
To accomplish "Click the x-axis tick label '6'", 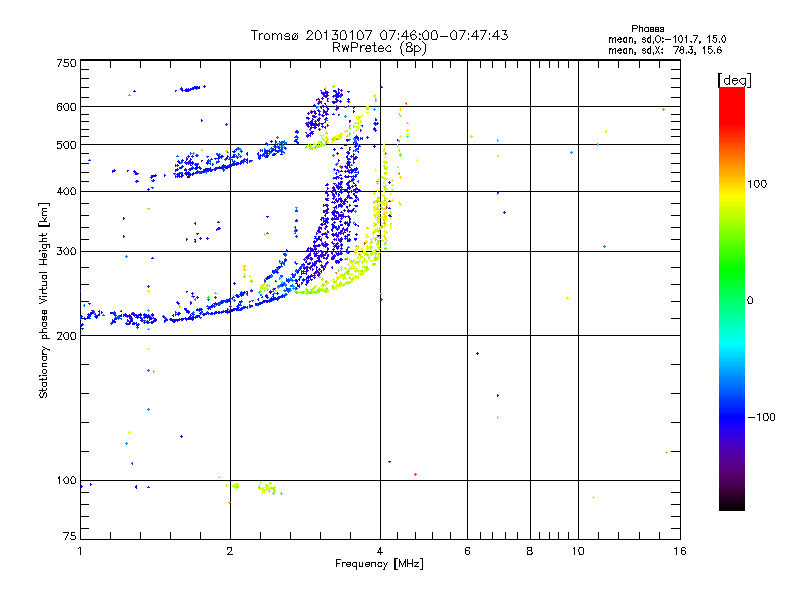I will (467, 551).
